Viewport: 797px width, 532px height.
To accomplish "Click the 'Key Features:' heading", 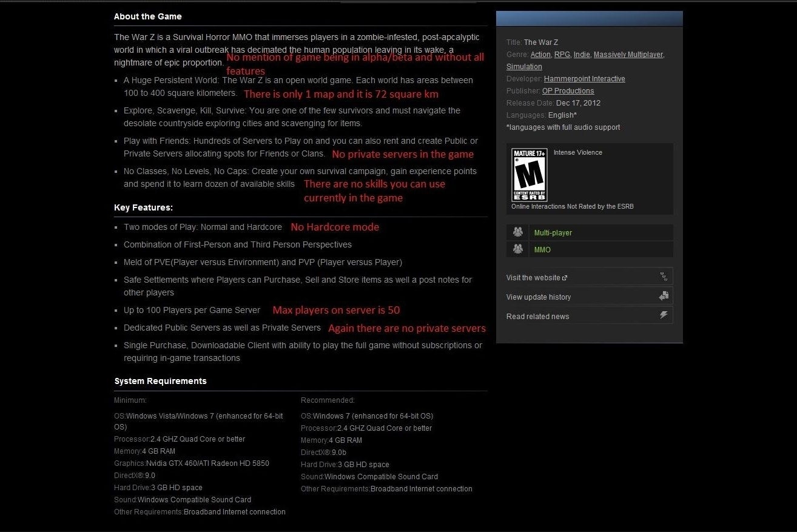I will coord(144,207).
